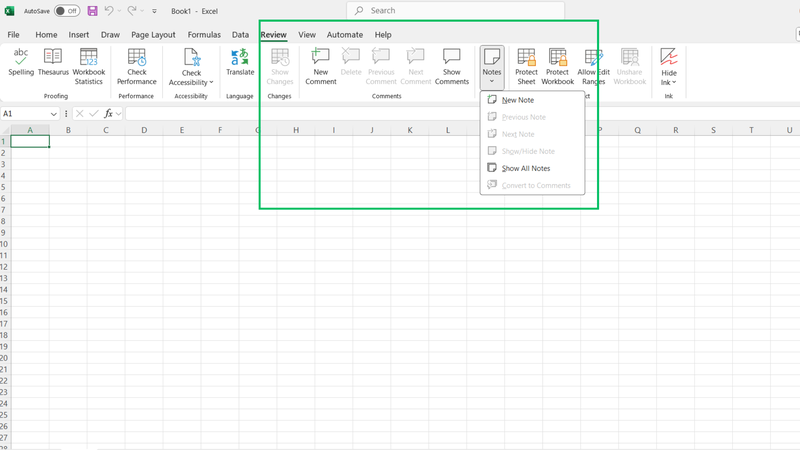Viewport: 800px width, 450px height.
Task: Click Show Comments button
Action: click(452, 67)
